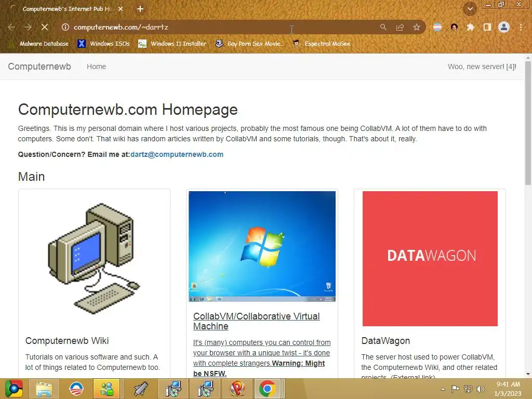Email dartz@computernewb.com link
This screenshot has width=532, height=399.
tap(177, 154)
